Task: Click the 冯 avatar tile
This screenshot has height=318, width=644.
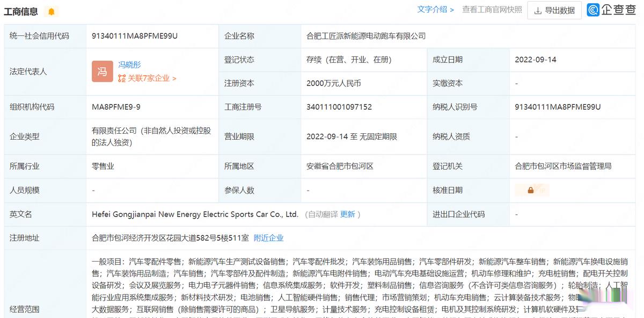Action: coord(102,71)
